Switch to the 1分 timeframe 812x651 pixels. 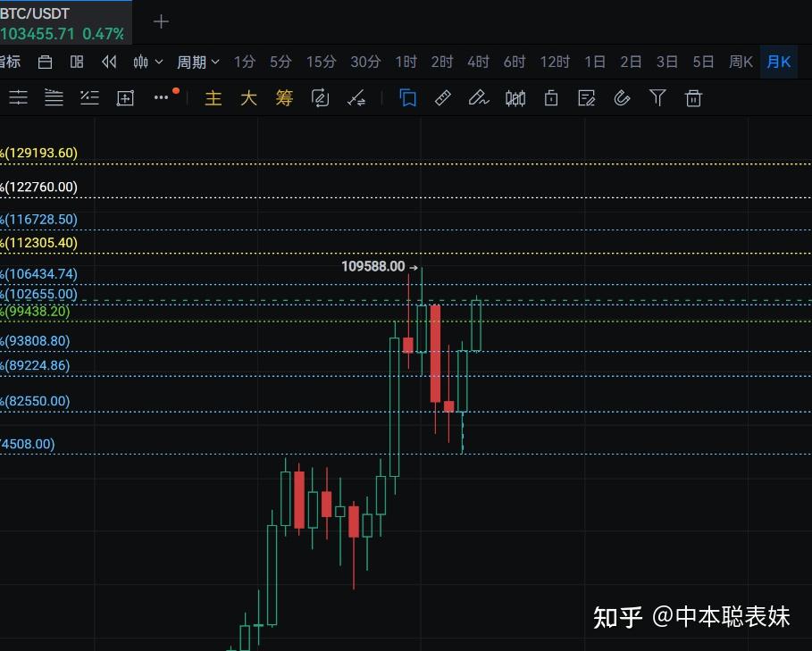coord(245,63)
